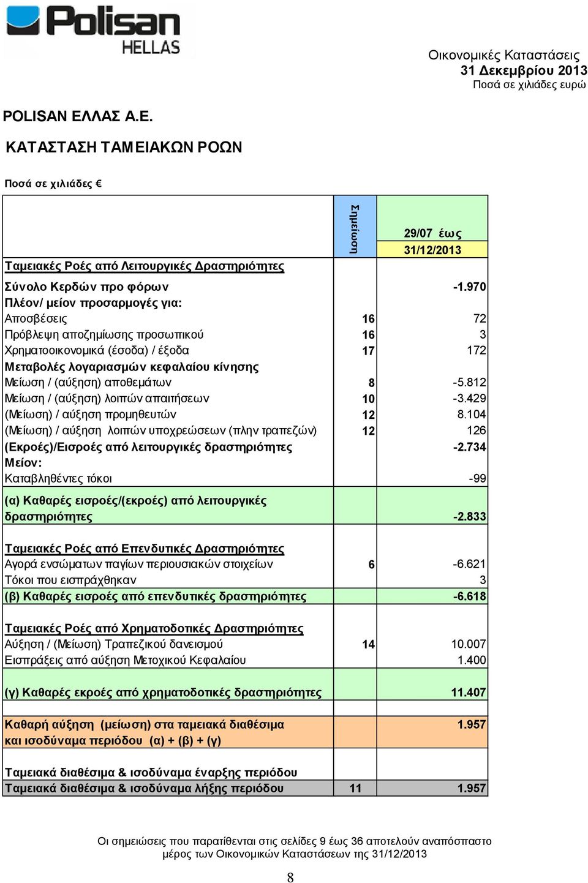Click the note number '14'
This screenshot has height=883, width=588.
(x=368, y=644)
